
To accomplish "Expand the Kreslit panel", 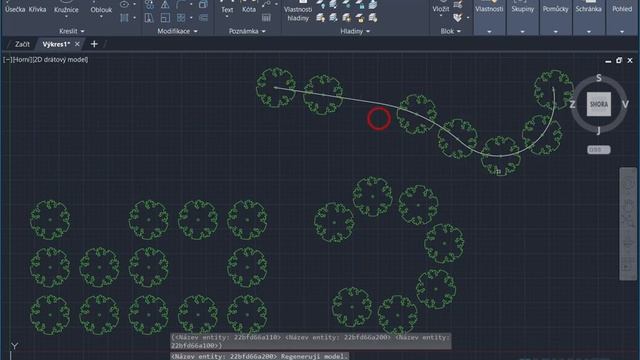I will (71, 31).
